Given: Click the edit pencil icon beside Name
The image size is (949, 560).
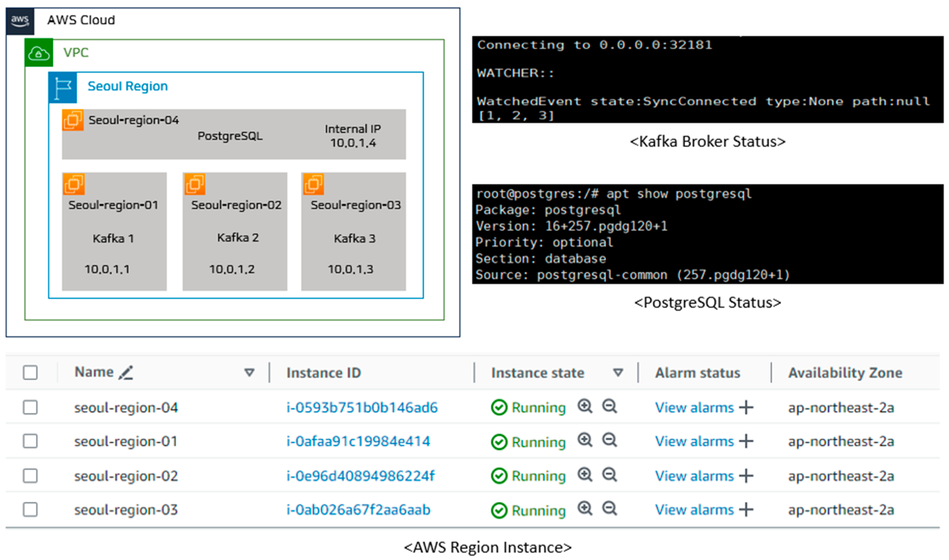Looking at the screenshot, I should (126, 372).
